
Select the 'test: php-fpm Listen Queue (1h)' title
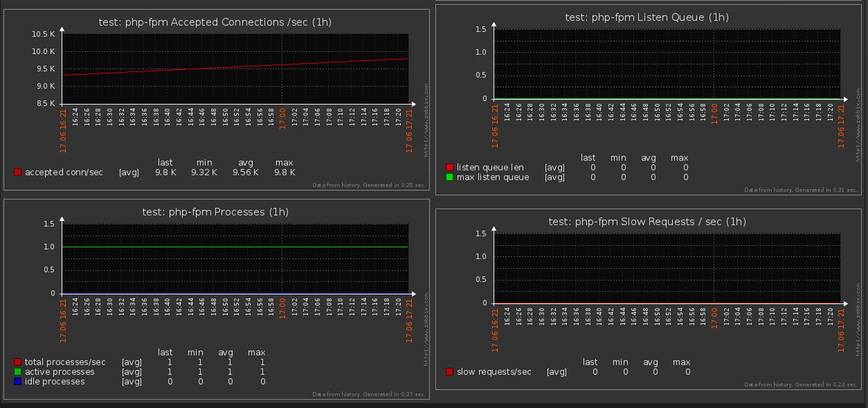pos(647,17)
